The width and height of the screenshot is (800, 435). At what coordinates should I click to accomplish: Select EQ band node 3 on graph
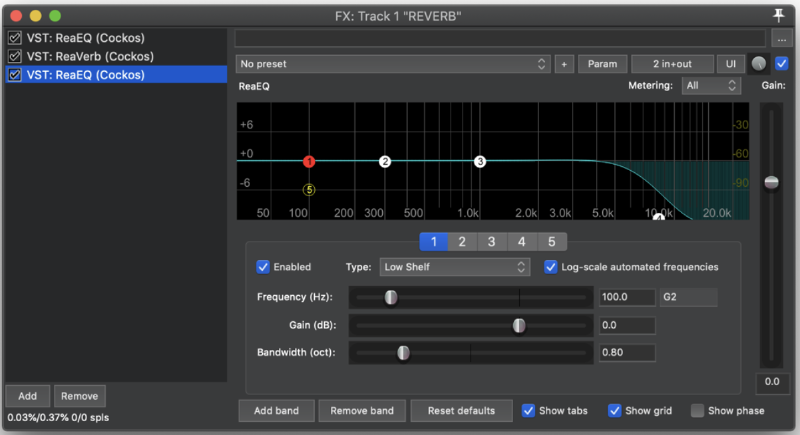(x=480, y=162)
